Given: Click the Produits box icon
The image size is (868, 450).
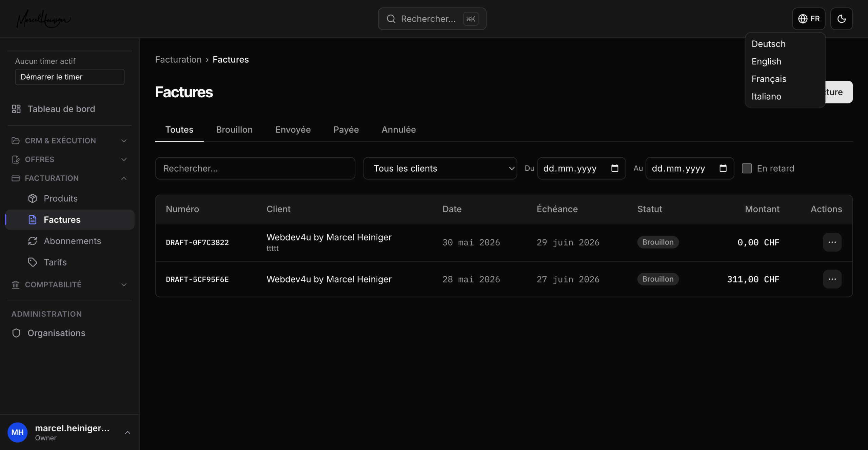Looking at the screenshot, I should pos(33,198).
